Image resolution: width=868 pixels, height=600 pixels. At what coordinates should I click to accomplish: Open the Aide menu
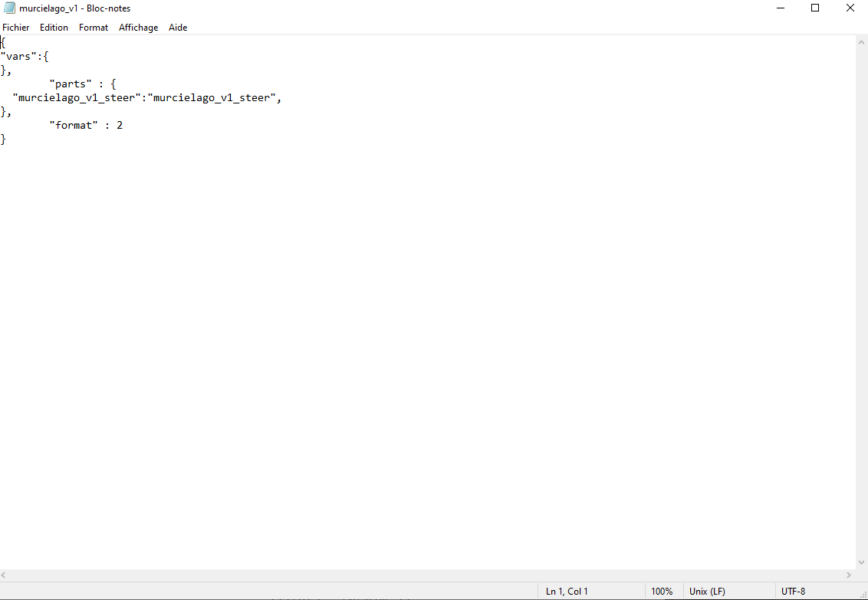pos(178,27)
